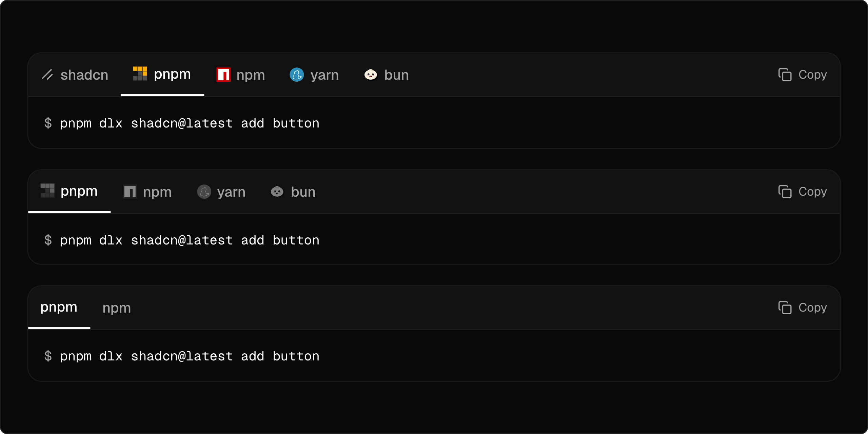Screen dimensions: 868x434
Task: Click the npm icon in the middle block
Action: point(130,191)
